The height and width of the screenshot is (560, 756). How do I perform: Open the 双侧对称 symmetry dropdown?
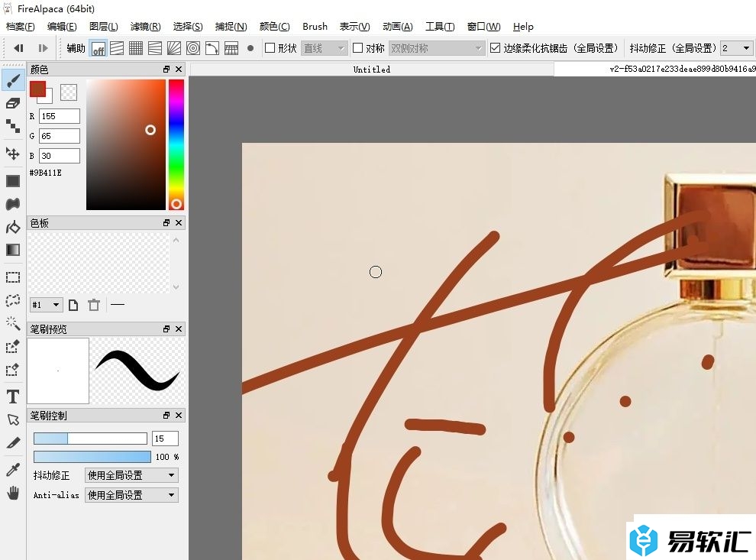point(436,48)
